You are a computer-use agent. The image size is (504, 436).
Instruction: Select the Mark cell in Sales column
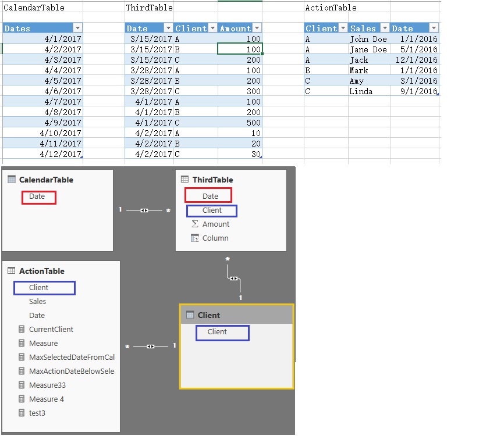(369, 70)
